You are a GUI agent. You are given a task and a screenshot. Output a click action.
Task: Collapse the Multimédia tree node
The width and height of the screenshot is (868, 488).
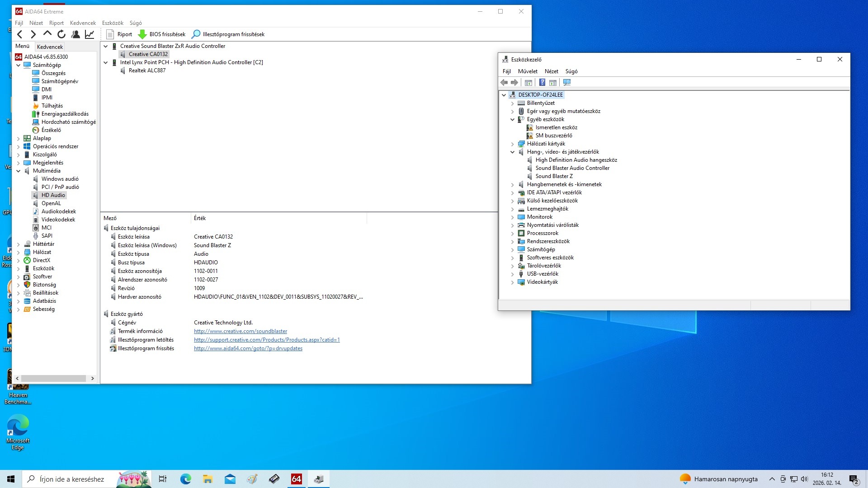[19, 171]
